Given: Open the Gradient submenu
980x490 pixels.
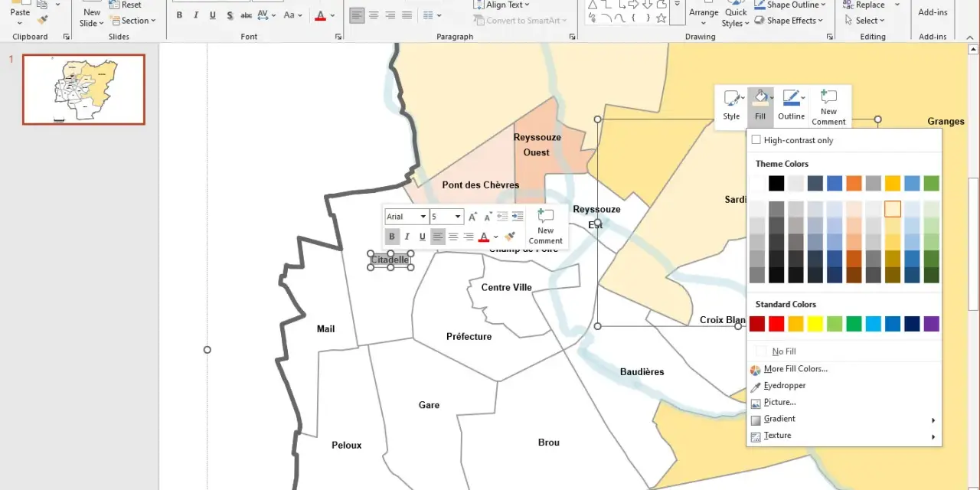Looking at the screenshot, I should point(844,419).
